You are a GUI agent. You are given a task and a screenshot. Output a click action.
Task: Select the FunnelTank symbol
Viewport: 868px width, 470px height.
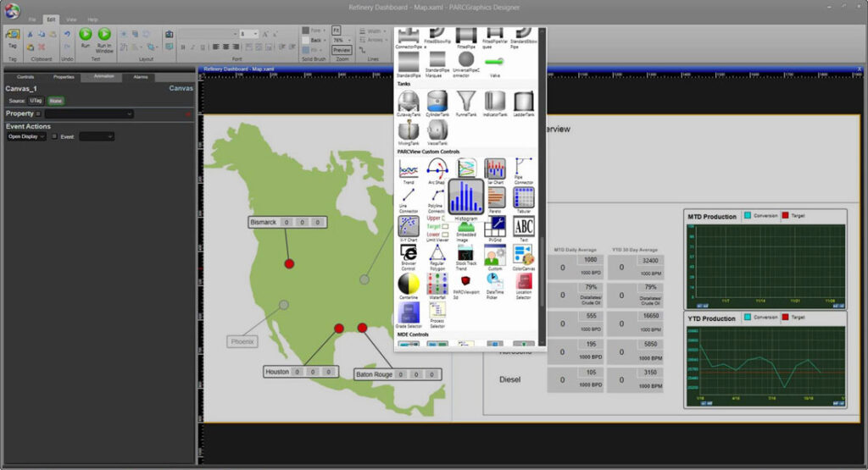(466, 102)
